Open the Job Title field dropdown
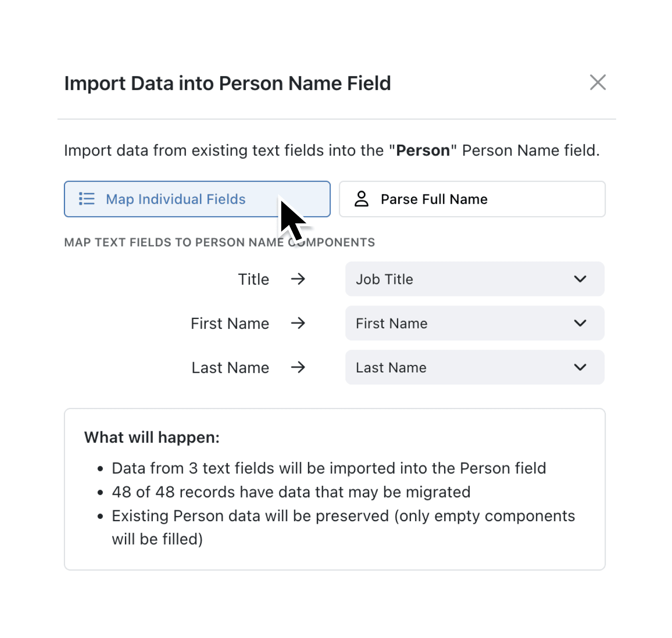Image resolution: width=672 pixels, height=638 pixels. point(474,279)
